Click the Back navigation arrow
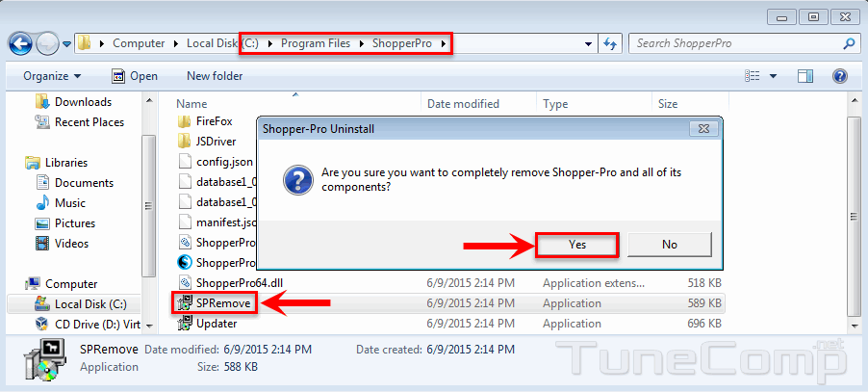 (20, 43)
